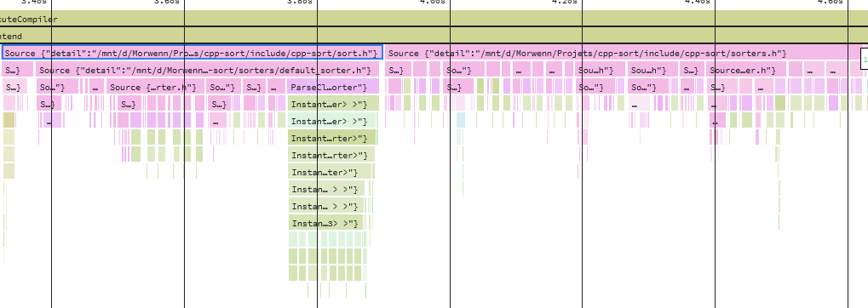Click the 4.20s time ruler label

click(x=565, y=3)
